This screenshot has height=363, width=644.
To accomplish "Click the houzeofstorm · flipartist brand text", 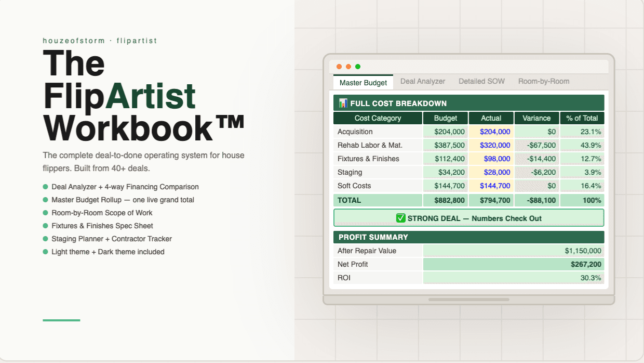I will click(100, 41).
